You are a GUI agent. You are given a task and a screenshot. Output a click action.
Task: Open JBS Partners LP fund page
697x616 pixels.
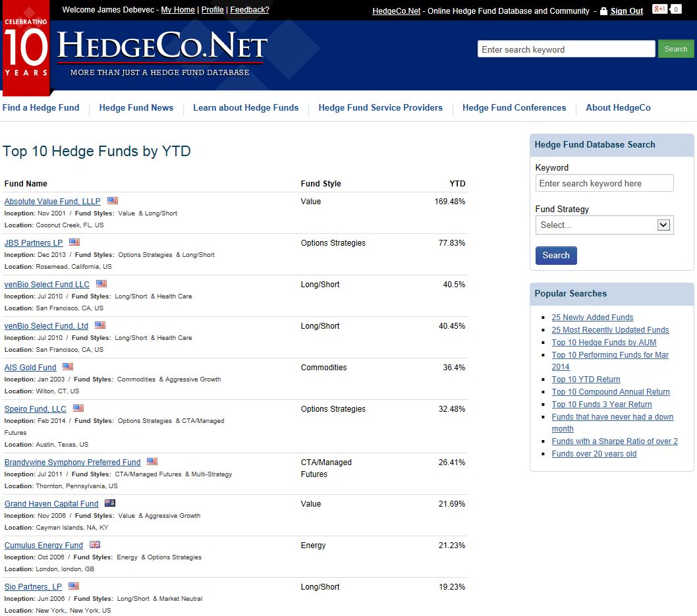pyautogui.click(x=34, y=242)
